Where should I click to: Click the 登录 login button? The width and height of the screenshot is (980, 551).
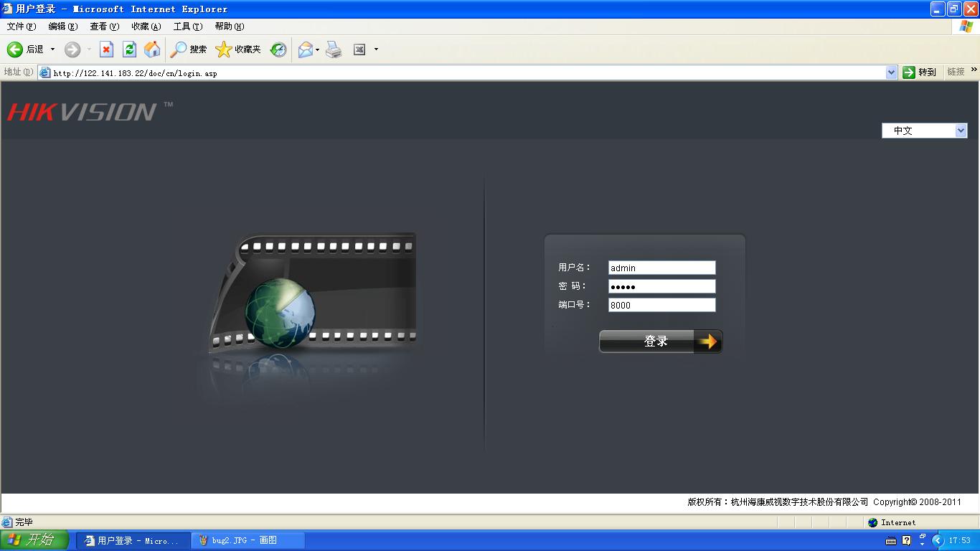[661, 342]
